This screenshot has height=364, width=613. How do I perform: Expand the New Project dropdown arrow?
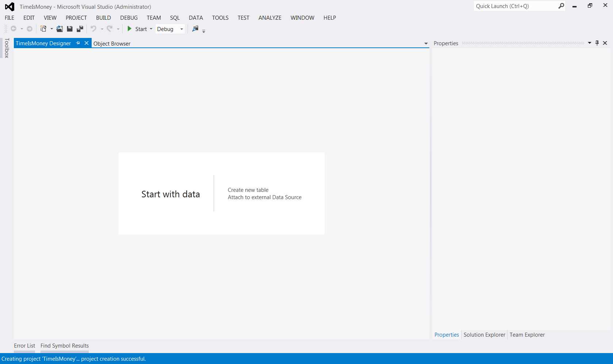click(x=51, y=29)
